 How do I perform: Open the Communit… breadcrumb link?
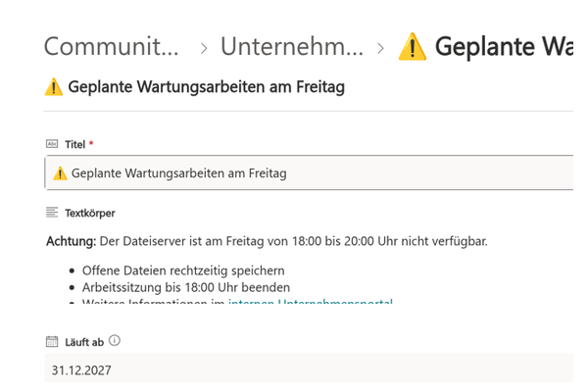pos(111,47)
